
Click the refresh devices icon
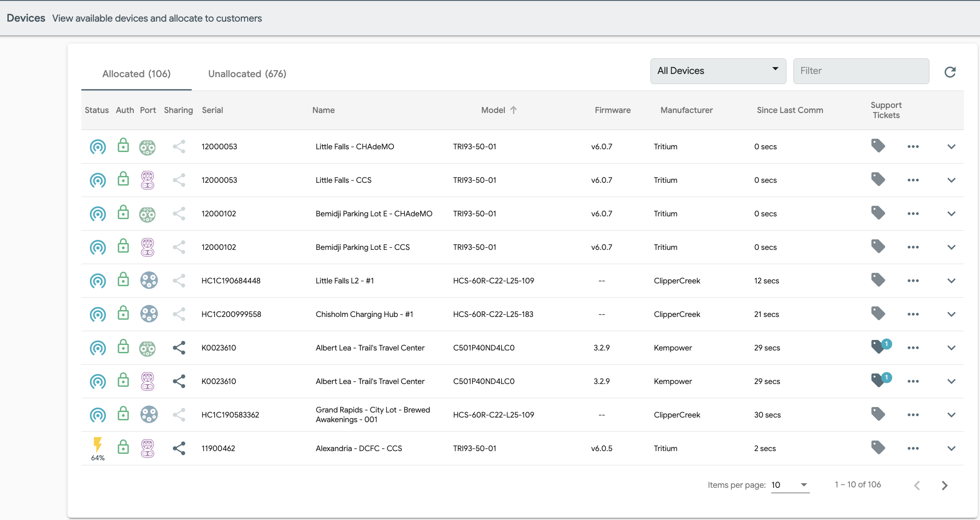(950, 72)
